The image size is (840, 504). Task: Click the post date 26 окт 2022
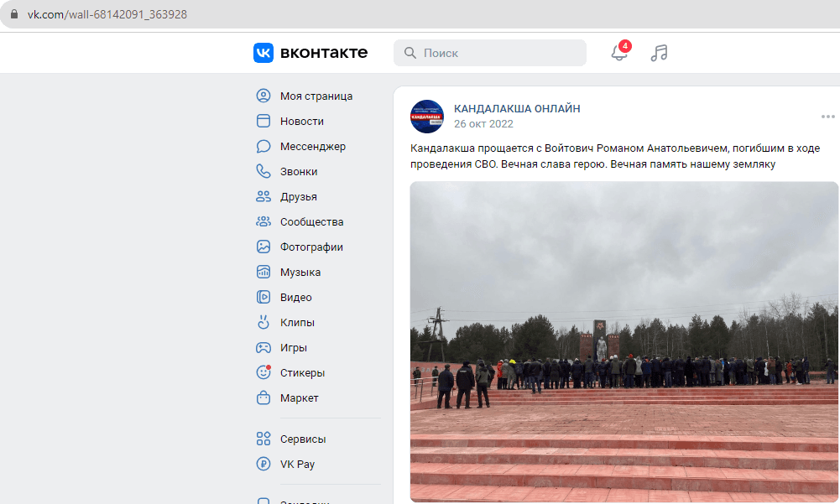tap(483, 124)
